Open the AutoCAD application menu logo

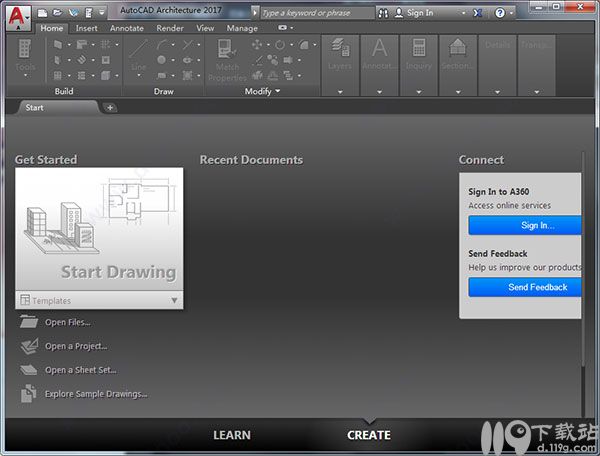pos(18,18)
